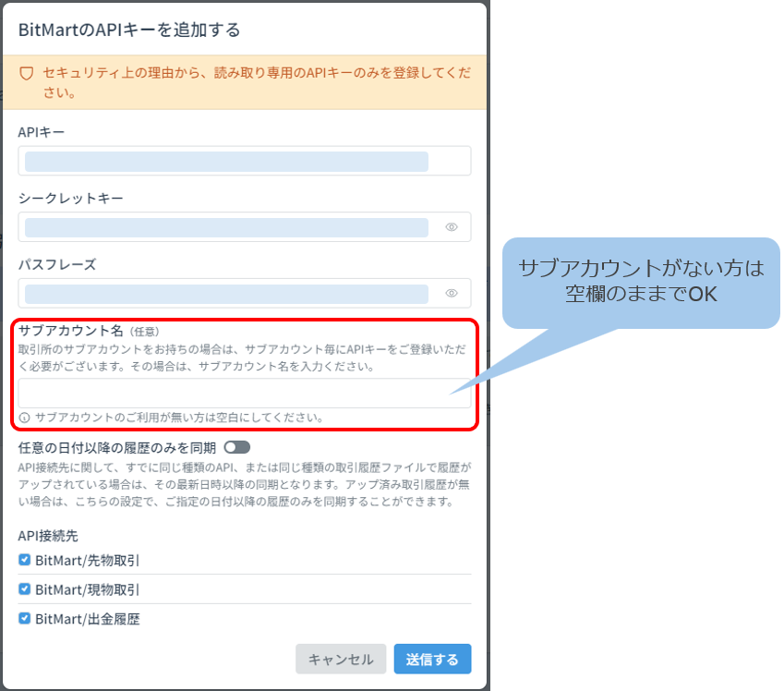Image resolution: width=784 pixels, height=691 pixels.
Task: Click the キャンセル button
Action: (341, 659)
